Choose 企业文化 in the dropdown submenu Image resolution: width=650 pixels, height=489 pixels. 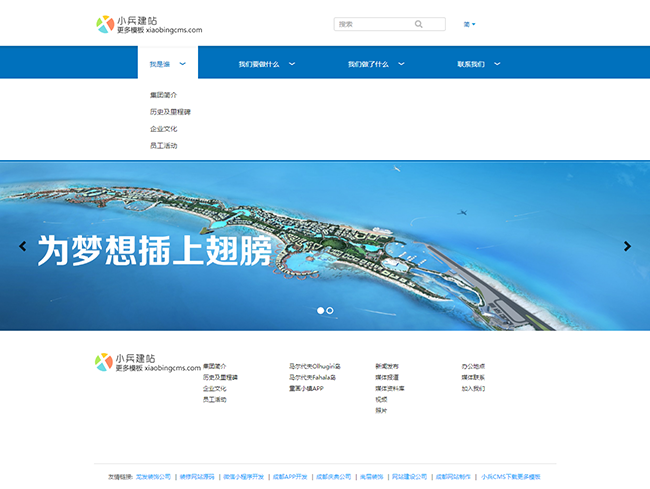pyautogui.click(x=163, y=129)
